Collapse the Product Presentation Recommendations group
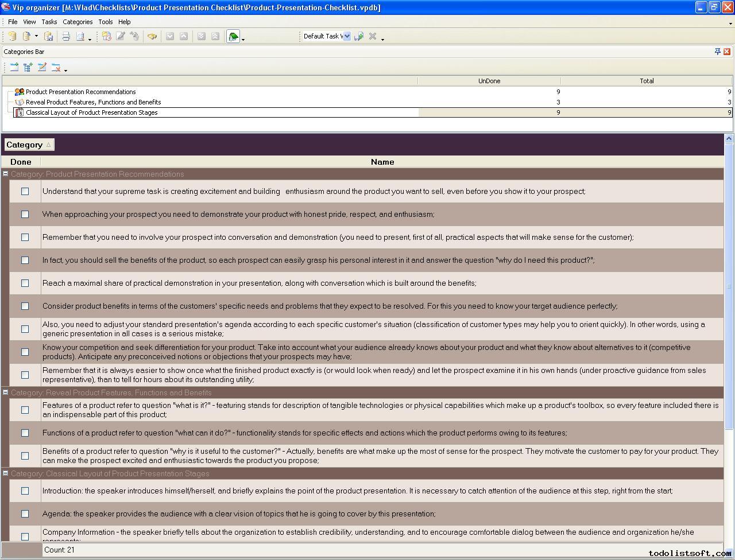 6,174
